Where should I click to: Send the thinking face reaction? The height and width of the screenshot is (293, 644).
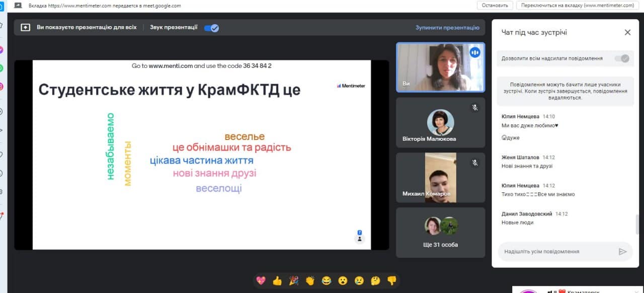pyautogui.click(x=375, y=280)
